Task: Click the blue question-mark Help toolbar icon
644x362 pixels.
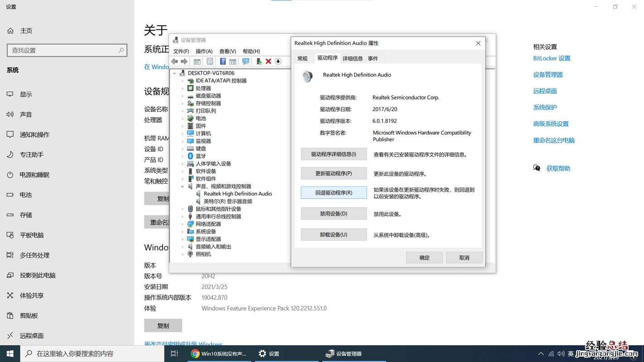Action: click(223, 62)
